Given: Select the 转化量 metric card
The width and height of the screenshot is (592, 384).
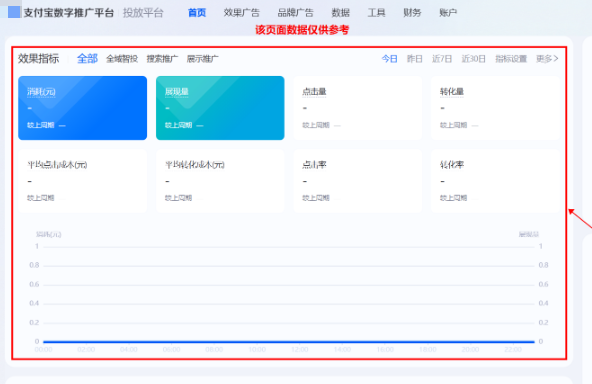Looking at the screenshot, I should (x=495, y=108).
